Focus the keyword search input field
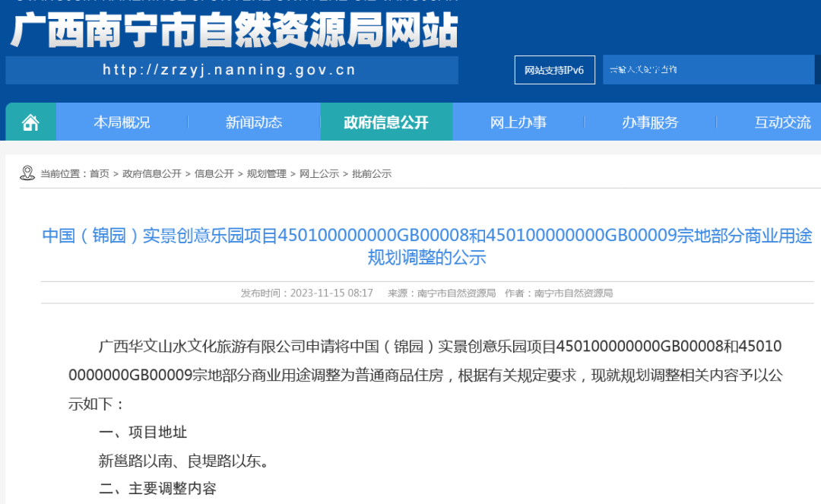The height and width of the screenshot is (504, 821). (708, 70)
